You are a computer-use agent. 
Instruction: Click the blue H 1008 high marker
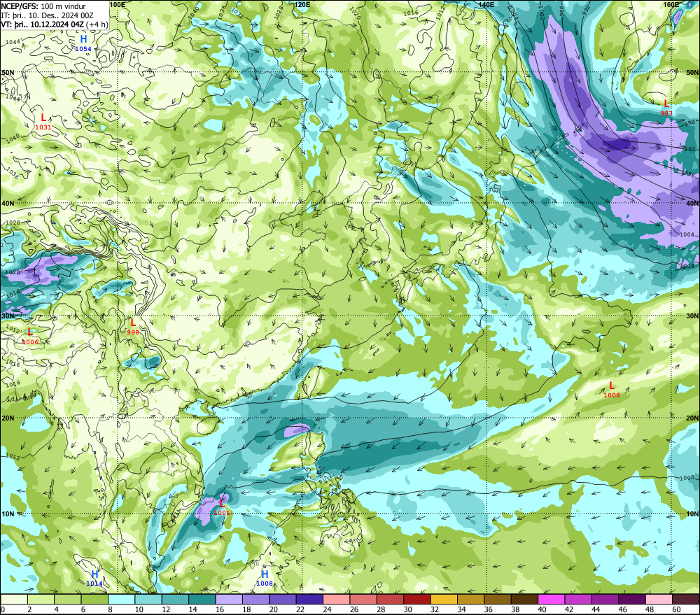(265, 578)
